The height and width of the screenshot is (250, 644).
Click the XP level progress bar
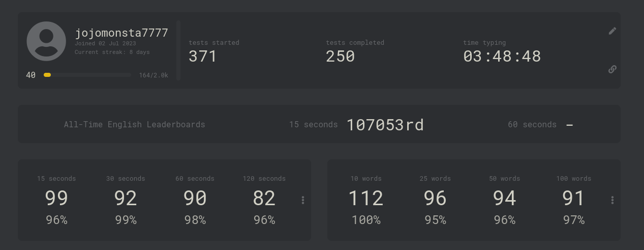(87, 75)
